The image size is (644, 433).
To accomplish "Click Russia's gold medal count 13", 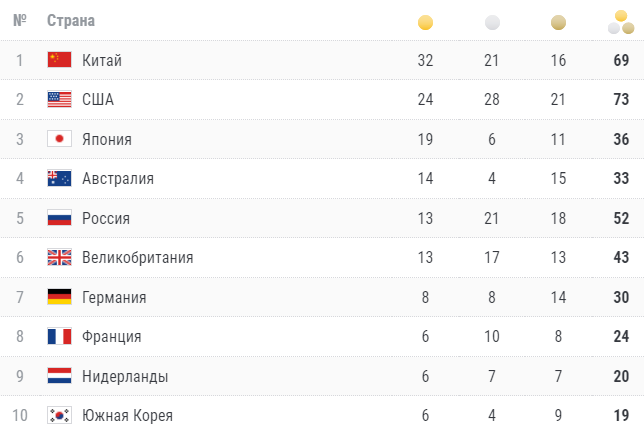I will click(x=425, y=218).
